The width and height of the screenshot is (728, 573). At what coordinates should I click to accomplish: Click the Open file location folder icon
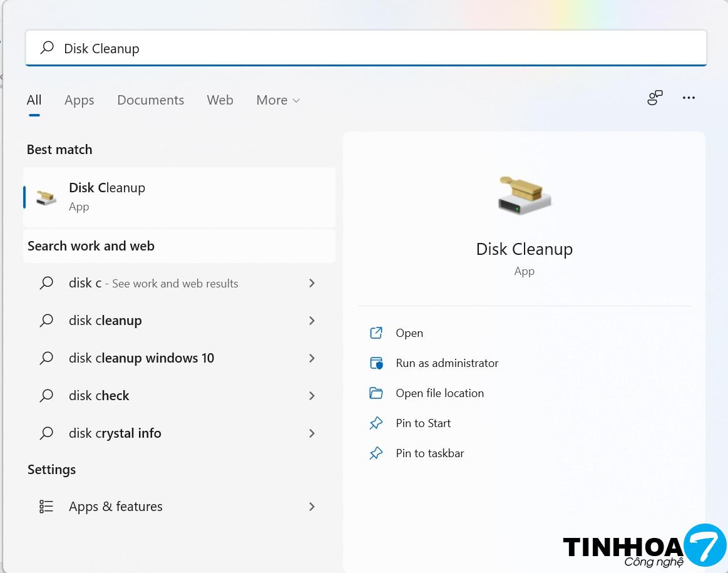(376, 393)
